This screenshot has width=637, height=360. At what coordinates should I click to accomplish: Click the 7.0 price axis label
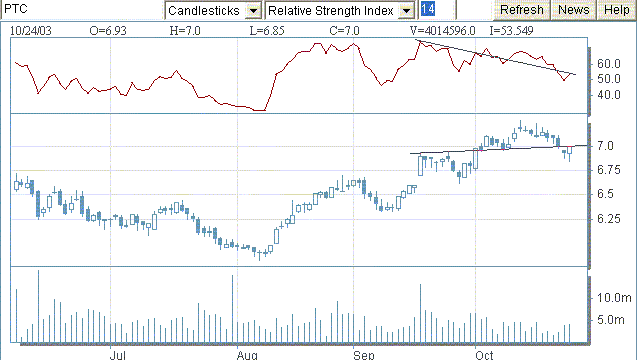[605, 146]
